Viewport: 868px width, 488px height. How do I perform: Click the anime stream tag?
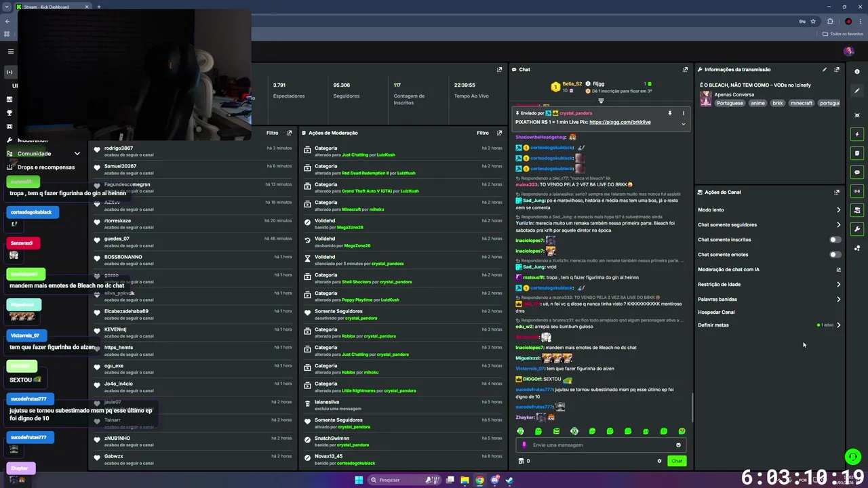tap(757, 103)
